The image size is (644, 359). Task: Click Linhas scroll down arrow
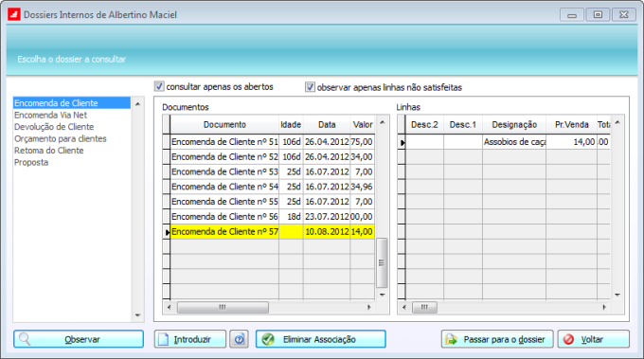coord(617,295)
